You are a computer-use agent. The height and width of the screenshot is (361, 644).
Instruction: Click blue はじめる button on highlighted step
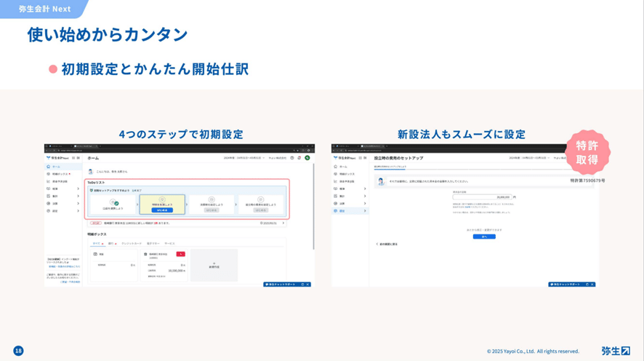[162, 210]
